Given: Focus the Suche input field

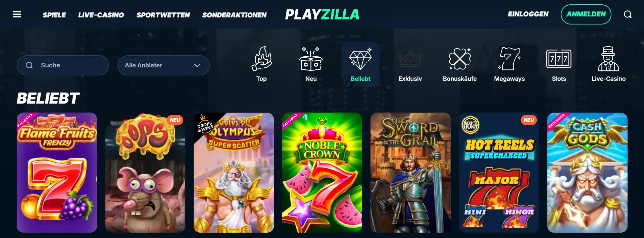Looking at the screenshot, I should [x=63, y=65].
